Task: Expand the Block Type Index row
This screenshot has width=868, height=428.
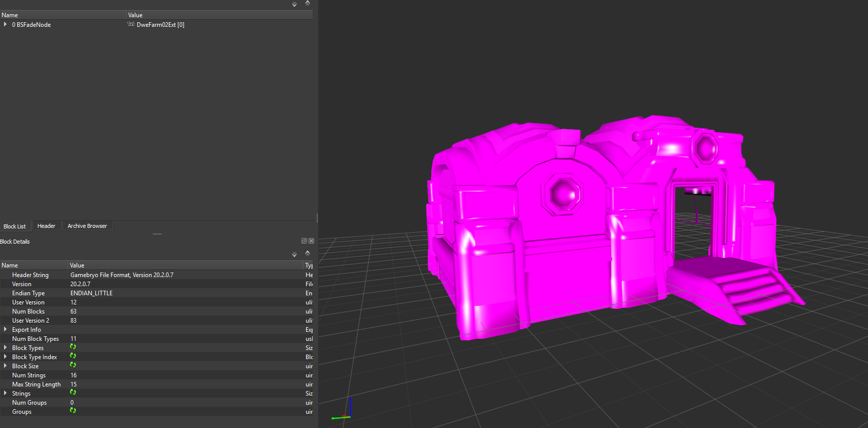Action: coord(5,357)
